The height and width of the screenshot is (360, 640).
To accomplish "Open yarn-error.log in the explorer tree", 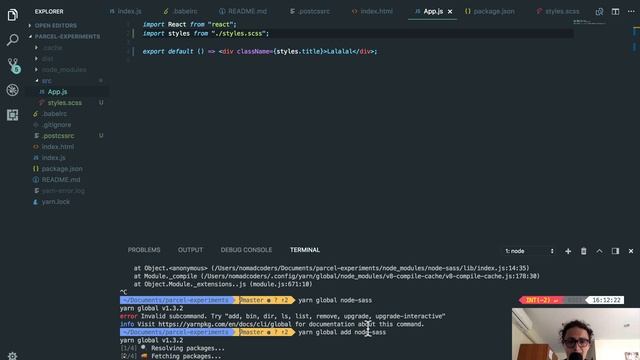I will [63, 191].
